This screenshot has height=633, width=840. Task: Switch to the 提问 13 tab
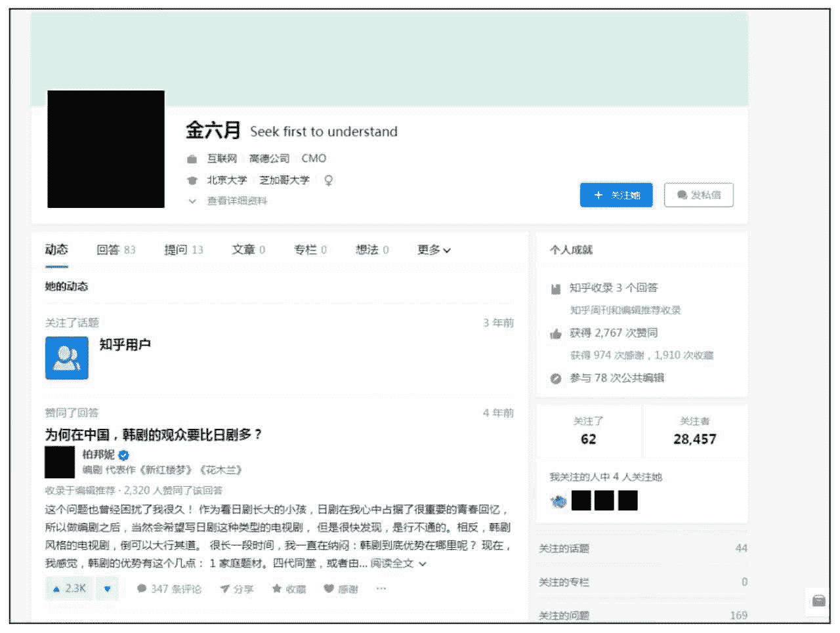pos(183,250)
